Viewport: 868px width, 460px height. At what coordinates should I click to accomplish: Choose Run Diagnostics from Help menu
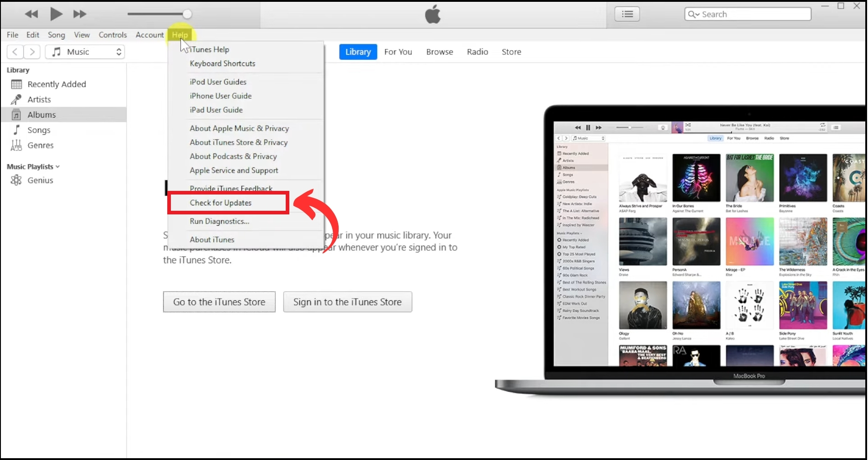coord(219,221)
